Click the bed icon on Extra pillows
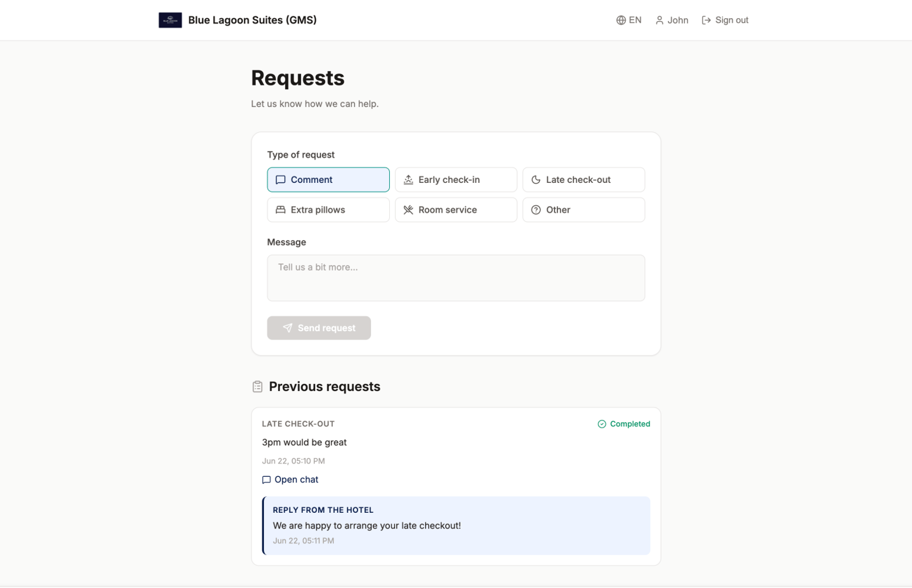912x588 pixels. (280, 210)
